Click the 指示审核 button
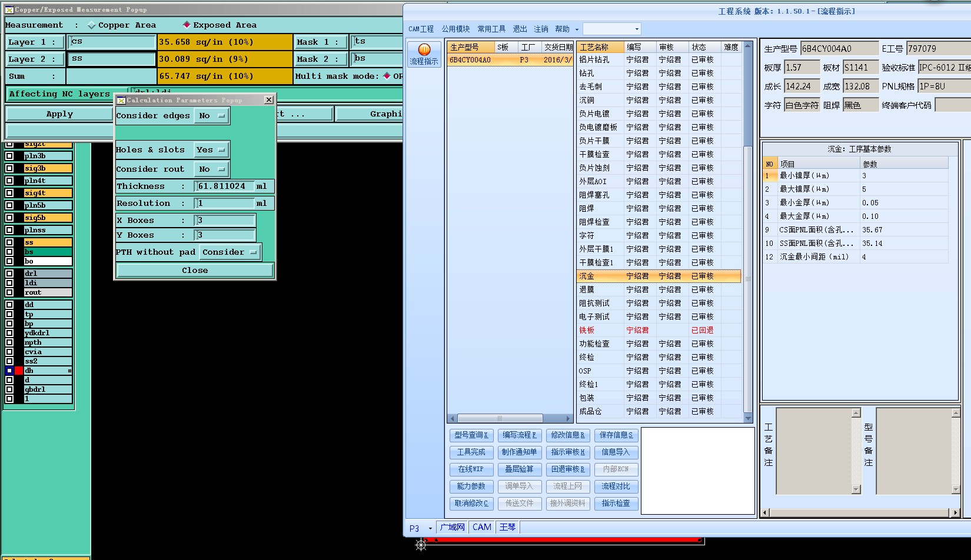The image size is (971, 560). click(567, 452)
